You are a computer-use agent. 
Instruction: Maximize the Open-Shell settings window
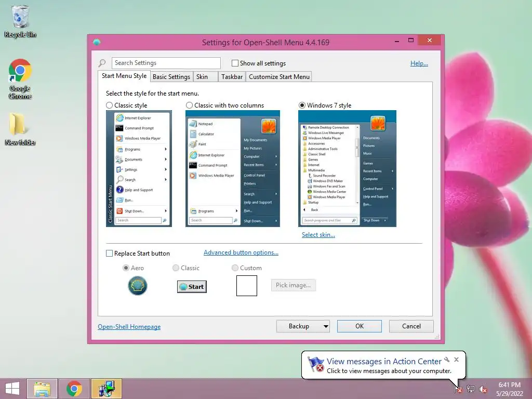coord(411,41)
